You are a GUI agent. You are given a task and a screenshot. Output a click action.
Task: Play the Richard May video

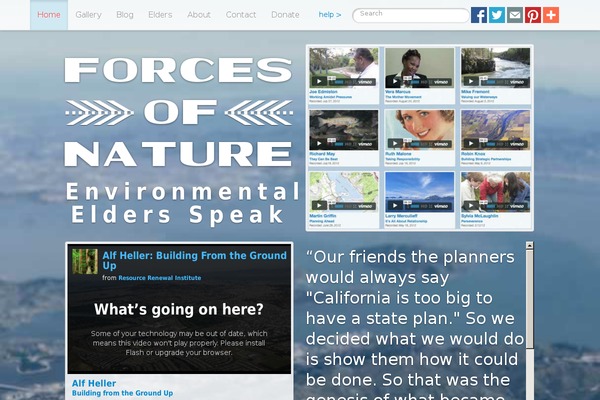click(319, 144)
